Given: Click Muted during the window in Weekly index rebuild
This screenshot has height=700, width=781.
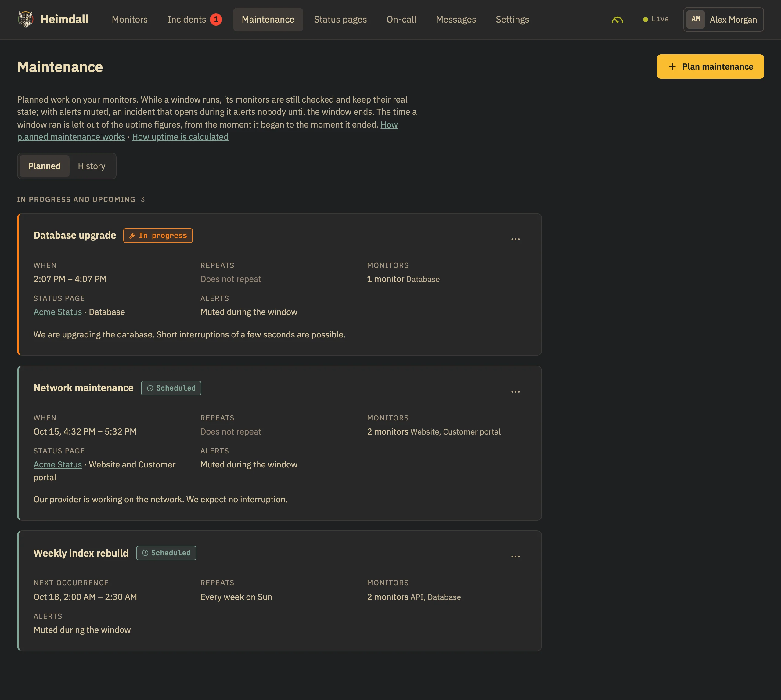Looking at the screenshot, I should click(x=82, y=630).
